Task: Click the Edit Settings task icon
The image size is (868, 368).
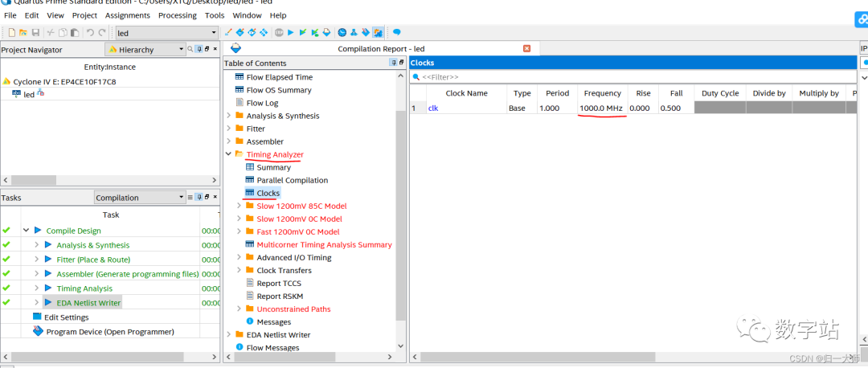Action: pos(37,317)
